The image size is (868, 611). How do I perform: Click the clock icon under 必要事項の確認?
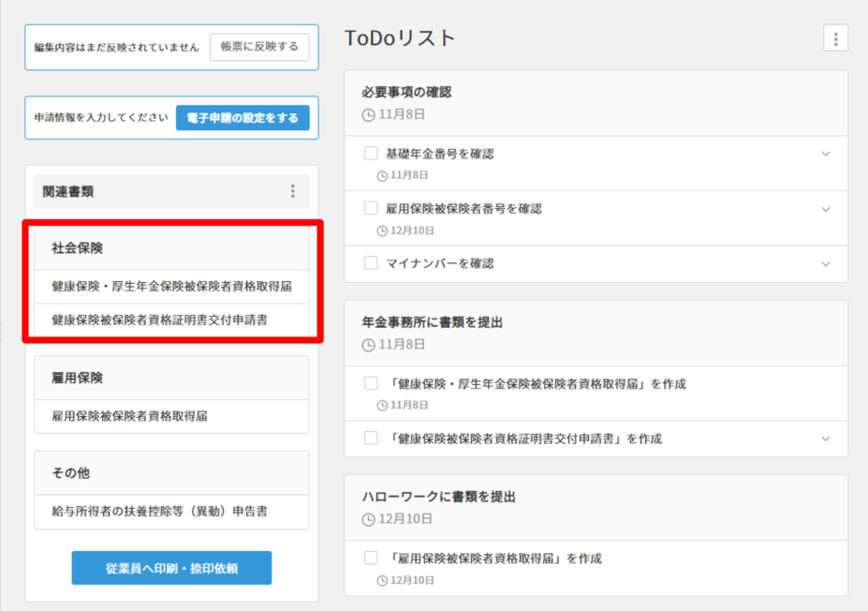[368, 114]
